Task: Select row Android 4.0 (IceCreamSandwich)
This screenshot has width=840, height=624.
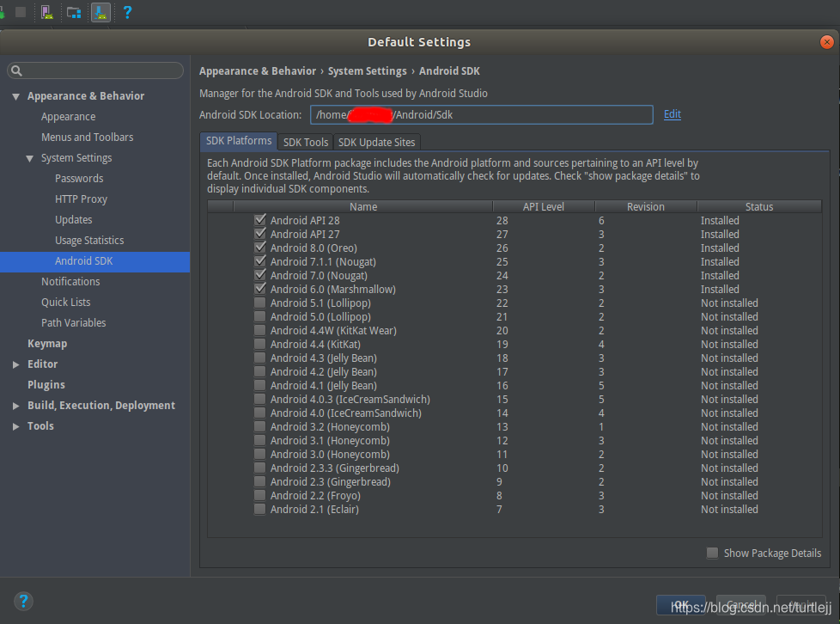Action: pyautogui.click(x=514, y=413)
